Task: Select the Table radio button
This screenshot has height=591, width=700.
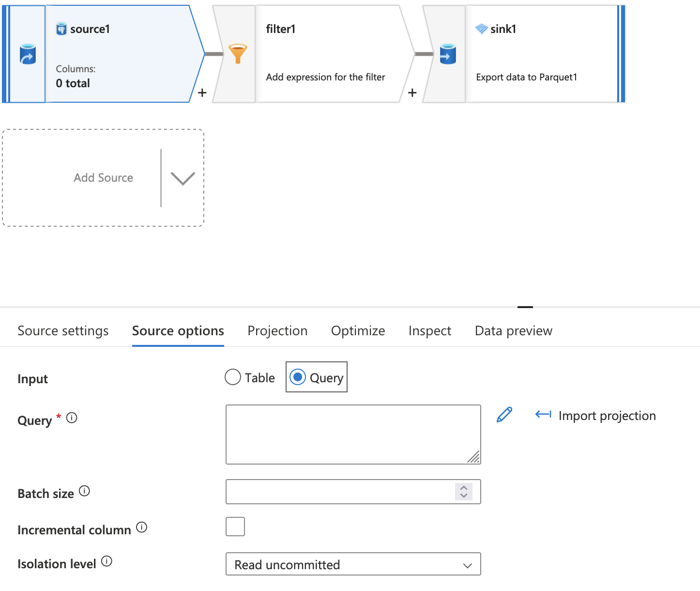Action: pyautogui.click(x=233, y=377)
